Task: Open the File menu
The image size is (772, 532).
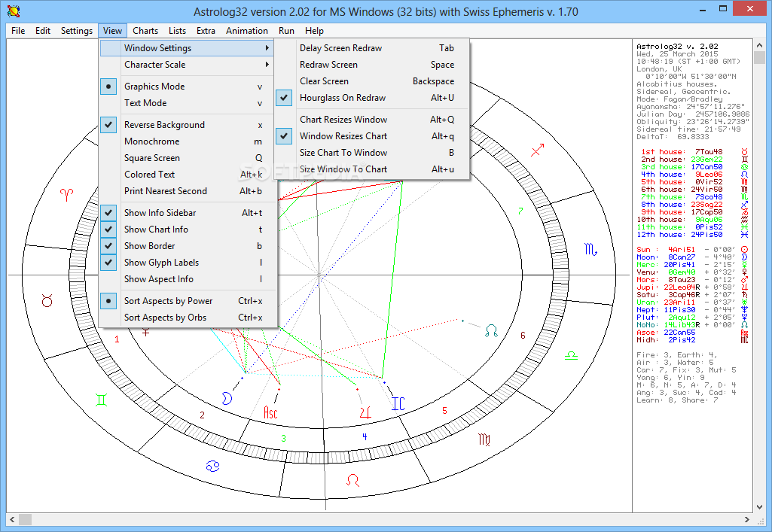Action: (18, 31)
